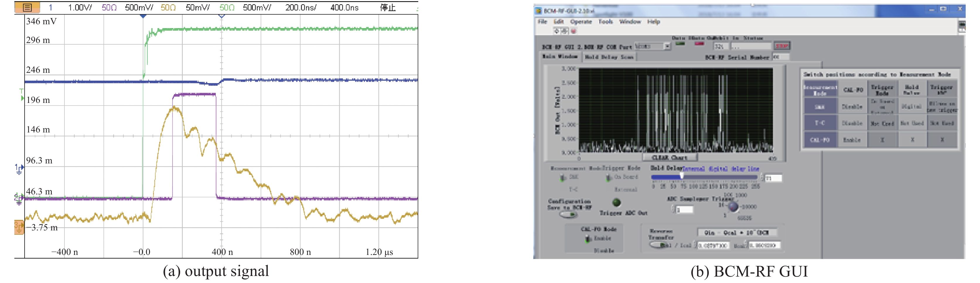
Task: Open the COM Port dropdown
Action: pyautogui.click(x=667, y=46)
